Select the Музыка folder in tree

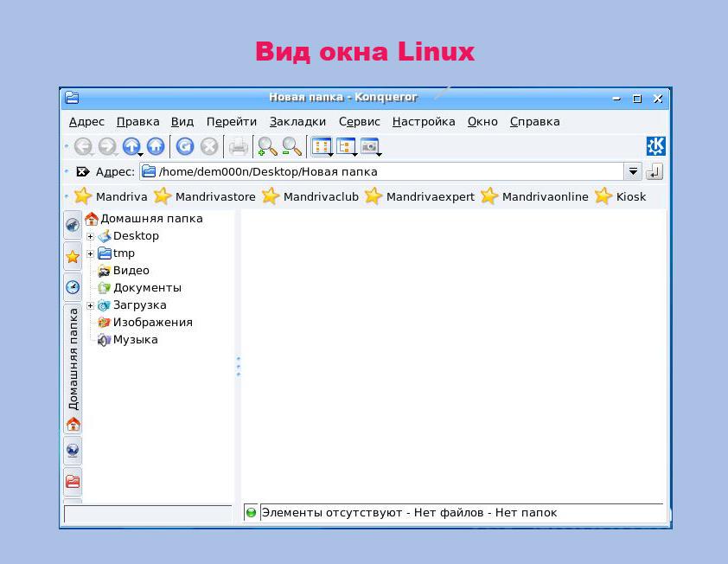pos(135,340)
